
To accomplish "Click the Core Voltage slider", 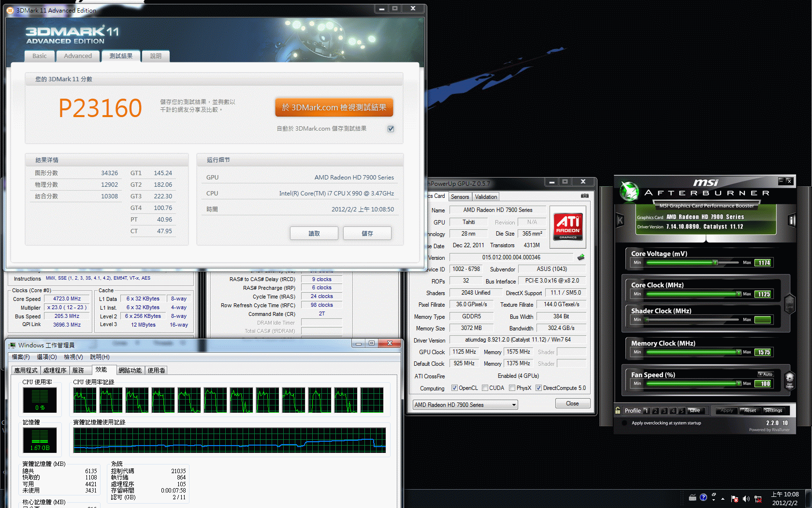I will pos(694,263).
